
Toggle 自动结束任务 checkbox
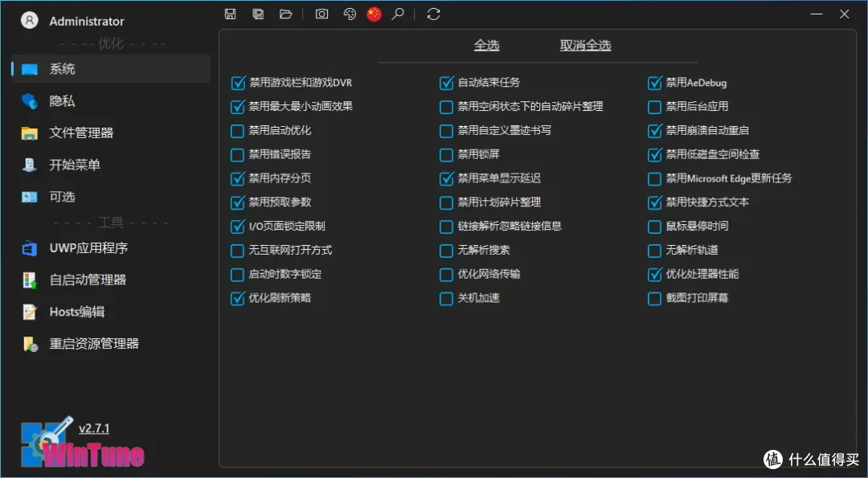446,83
